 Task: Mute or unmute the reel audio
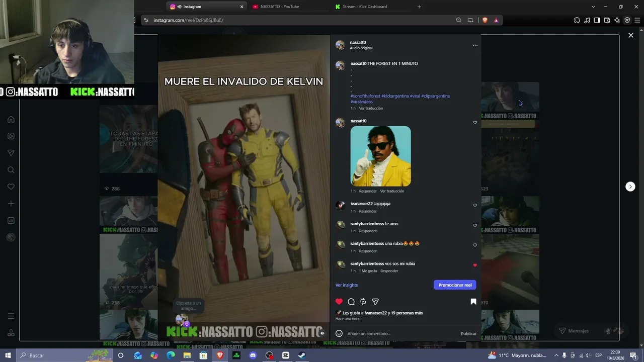tap(323, 333)
